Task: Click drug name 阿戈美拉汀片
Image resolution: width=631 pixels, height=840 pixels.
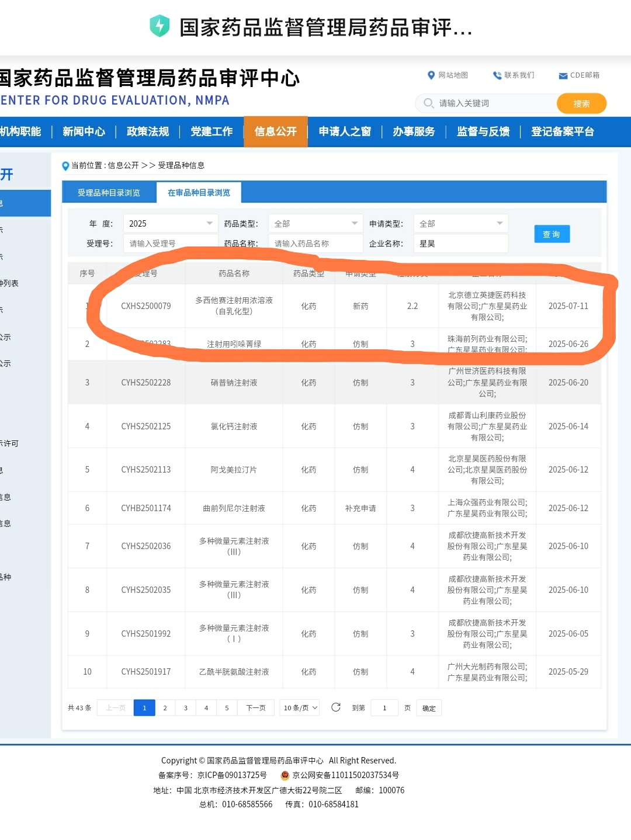Action: (234, 470)
